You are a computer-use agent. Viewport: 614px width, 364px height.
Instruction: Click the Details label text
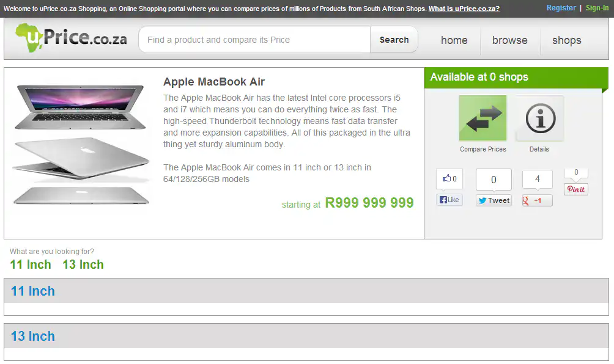[539, 149]
